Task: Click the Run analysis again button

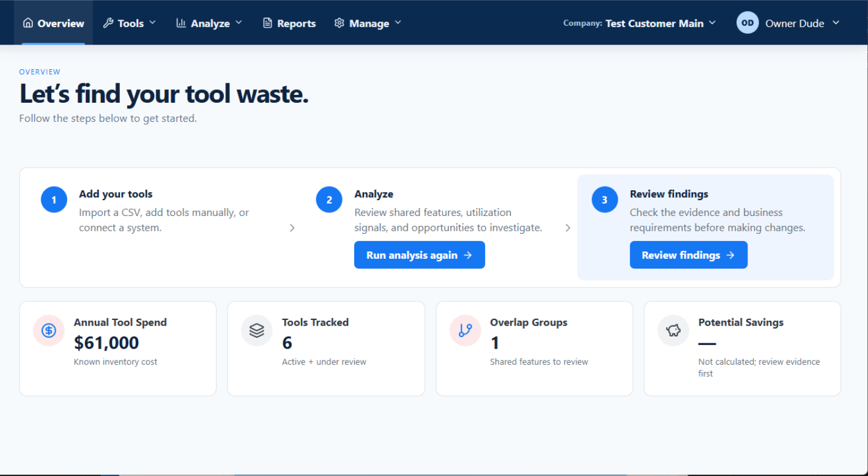Action: 420,255
